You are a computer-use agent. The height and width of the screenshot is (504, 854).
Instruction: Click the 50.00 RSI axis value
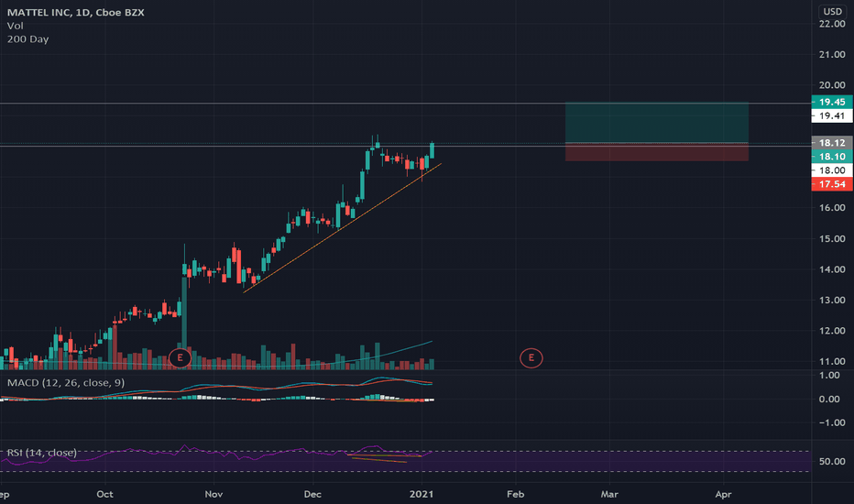(832, 462)
